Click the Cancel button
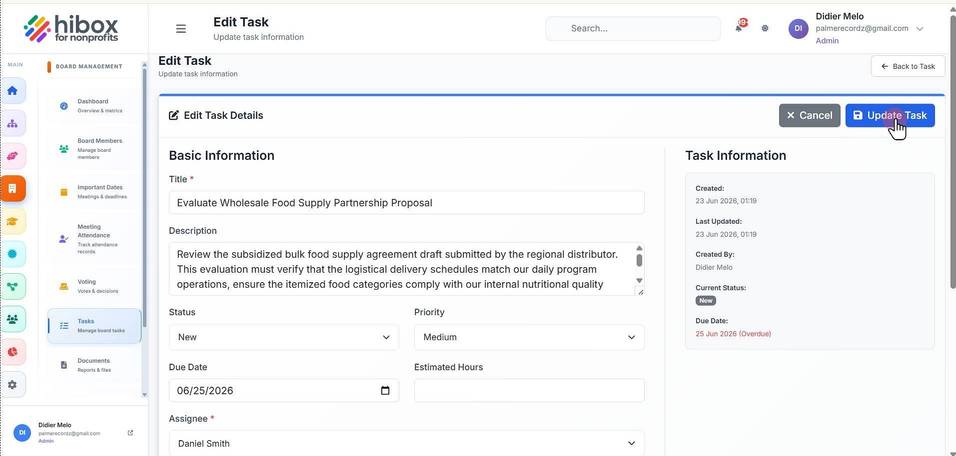 (x=809, y=115)
